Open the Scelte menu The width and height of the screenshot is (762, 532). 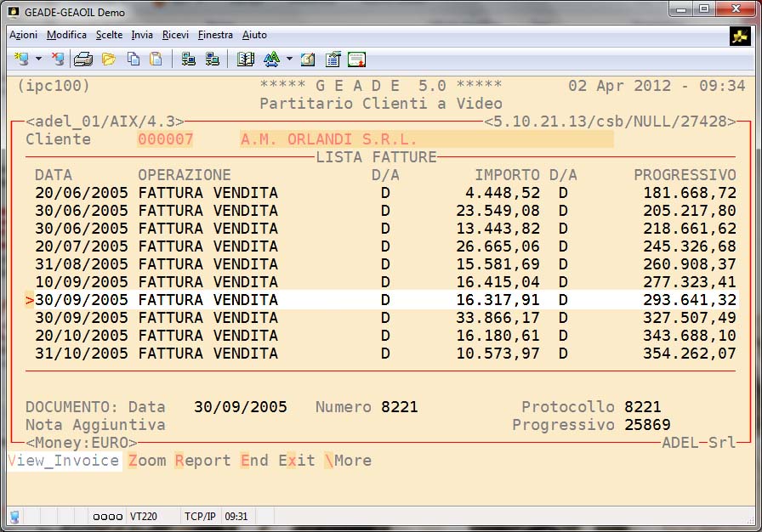110,35
